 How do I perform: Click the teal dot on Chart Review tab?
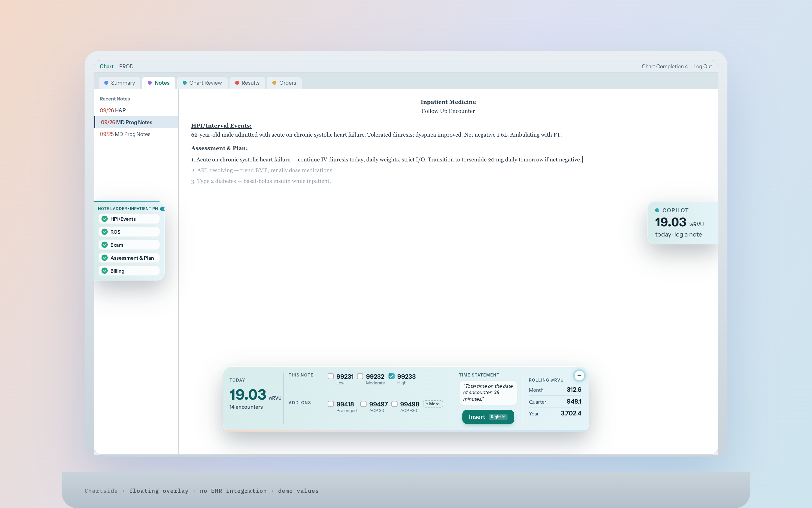click(x=185, y=83)
